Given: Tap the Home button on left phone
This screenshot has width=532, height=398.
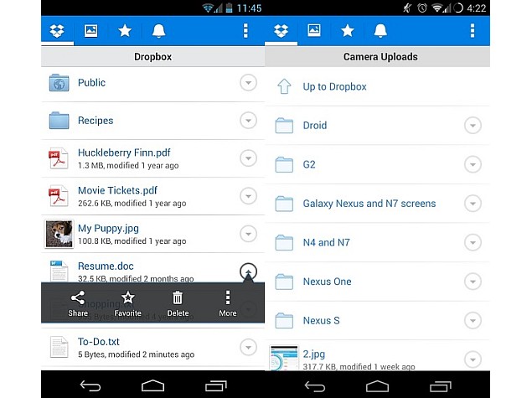Looking at the screenshot, I should click(152, 385).
